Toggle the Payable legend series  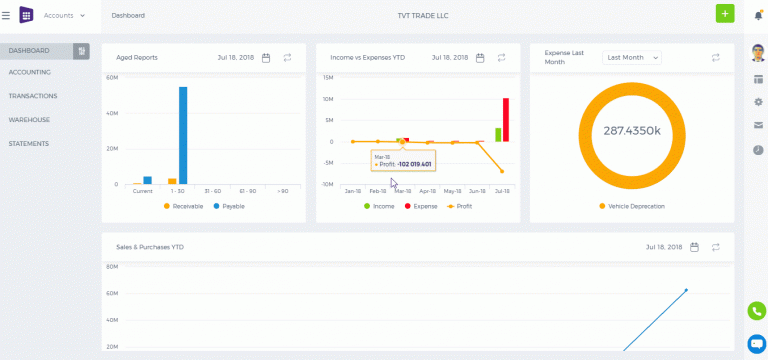coord(229,206)
